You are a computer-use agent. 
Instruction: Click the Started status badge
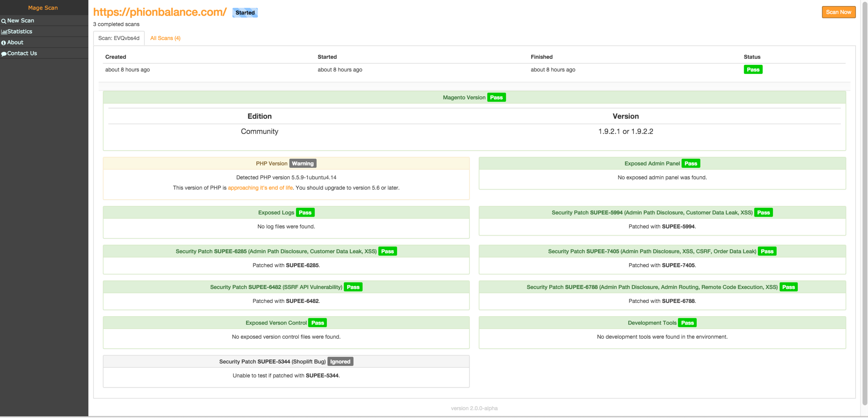(245, 13)
